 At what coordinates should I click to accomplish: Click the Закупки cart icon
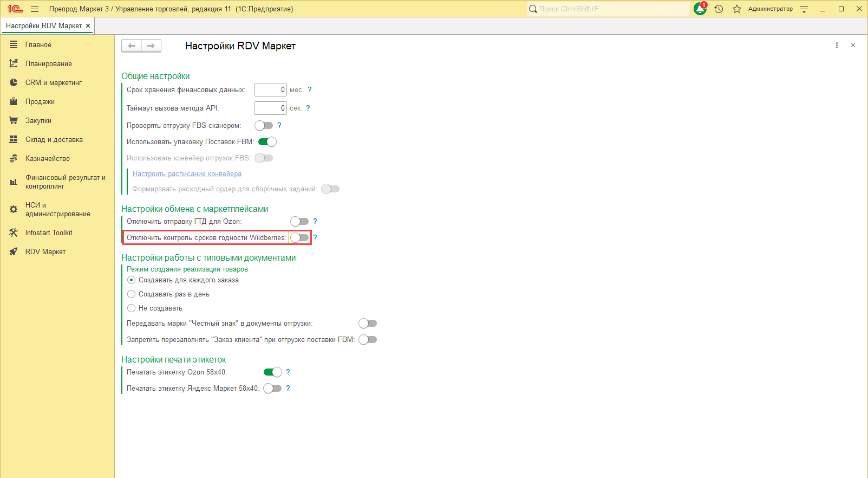tap(14, 120)
